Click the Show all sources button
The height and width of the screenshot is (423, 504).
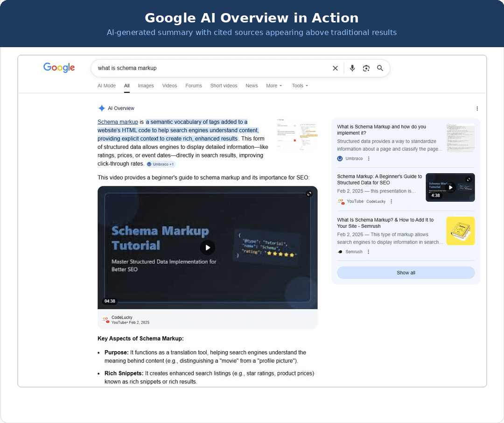(406, 273)
